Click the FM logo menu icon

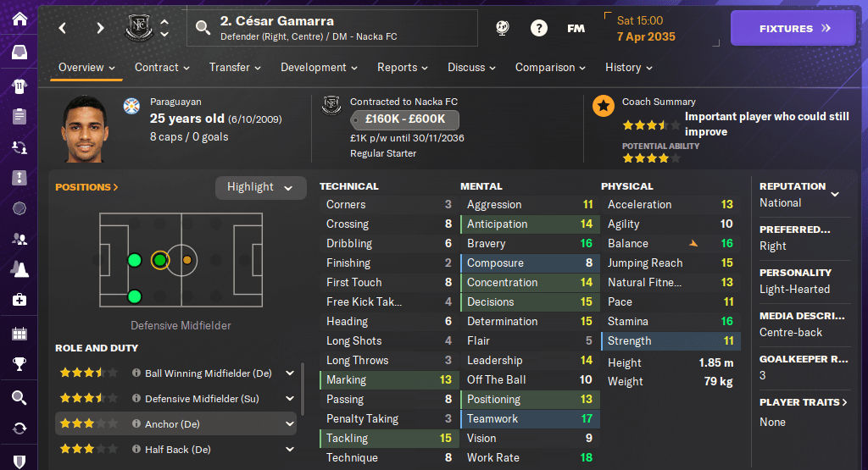(x=576, y=28)
